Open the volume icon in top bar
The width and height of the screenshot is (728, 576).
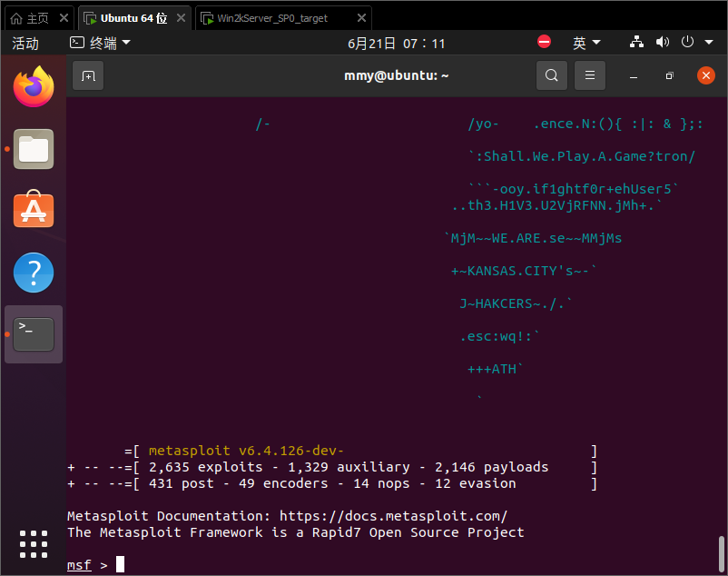pyautogui.click(x=663, y=43)
